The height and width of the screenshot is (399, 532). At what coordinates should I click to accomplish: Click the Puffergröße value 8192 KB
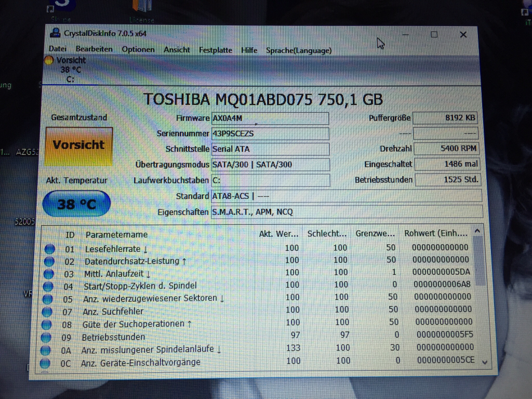[x=445, y=118]
